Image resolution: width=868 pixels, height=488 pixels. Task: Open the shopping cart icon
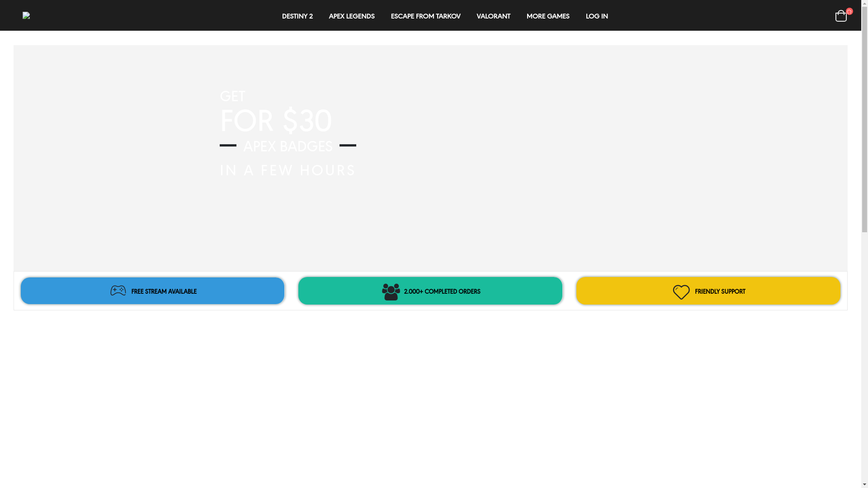(x=840, y=16)
